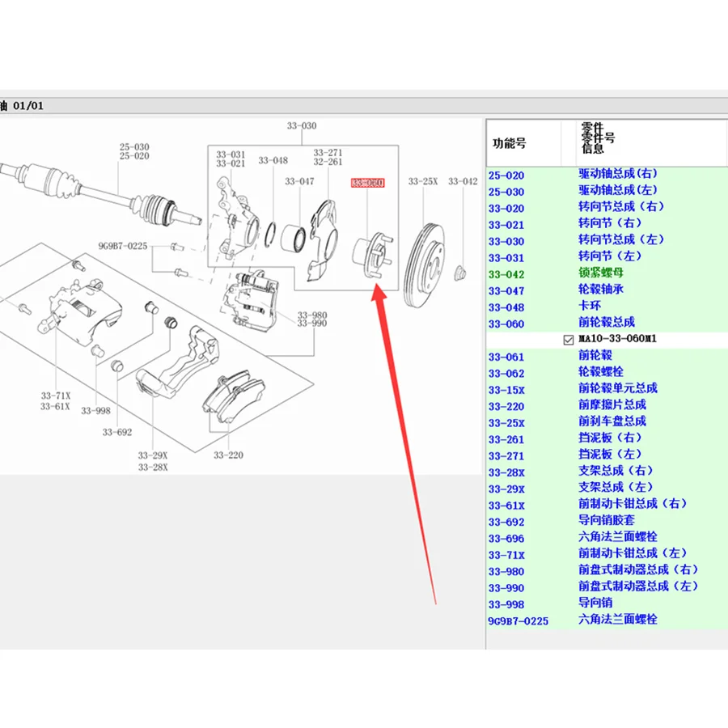Select row 33-020 转向节总成(右)
The width and height of the screenshot is (728, 728).
click(x=607, y=208)
